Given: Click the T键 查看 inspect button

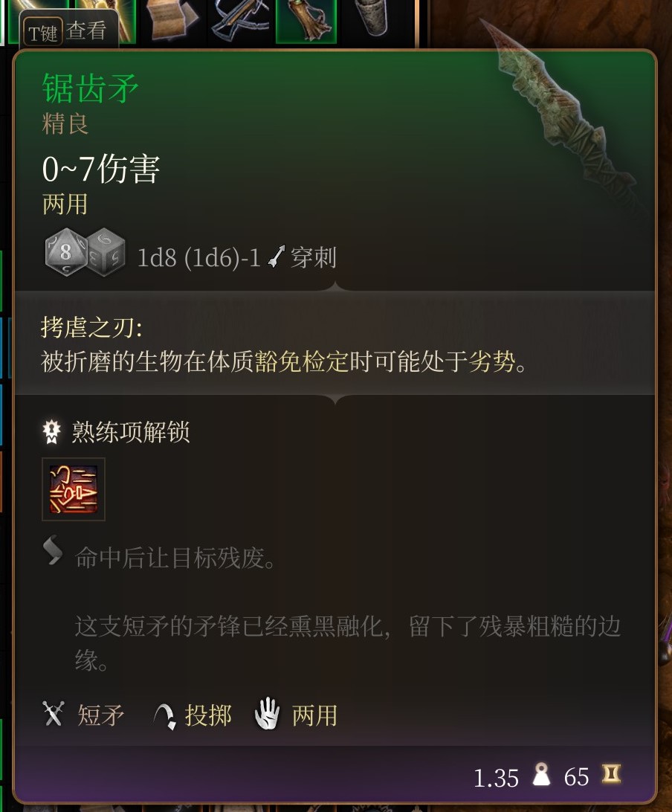Looking at the screenshot, I should click(68, 31).
